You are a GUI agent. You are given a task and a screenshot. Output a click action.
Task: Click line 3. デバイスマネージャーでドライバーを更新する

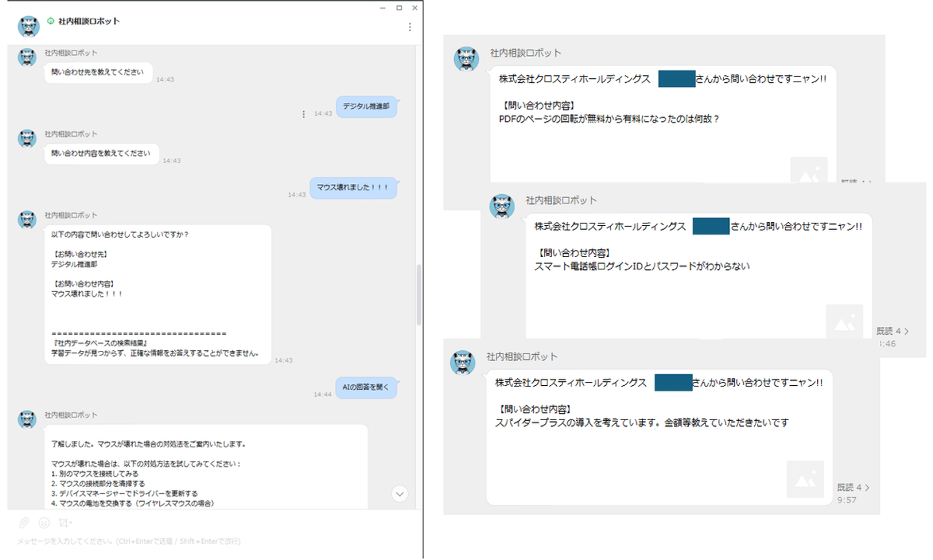pos(124,493)
